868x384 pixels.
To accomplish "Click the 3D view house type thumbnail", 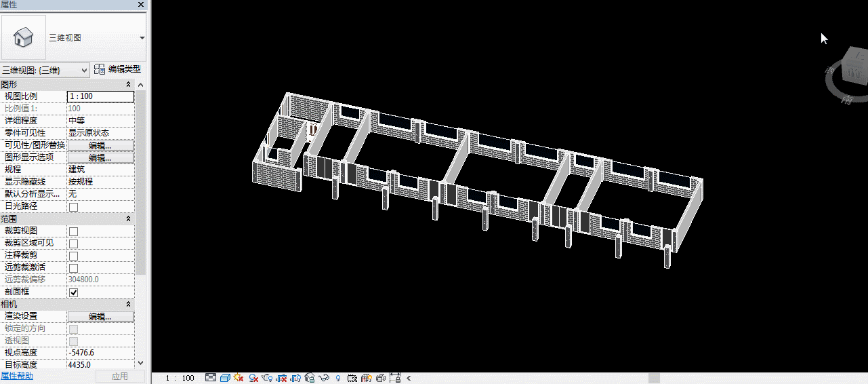I will pyautogui.click(x=24, y=37).
